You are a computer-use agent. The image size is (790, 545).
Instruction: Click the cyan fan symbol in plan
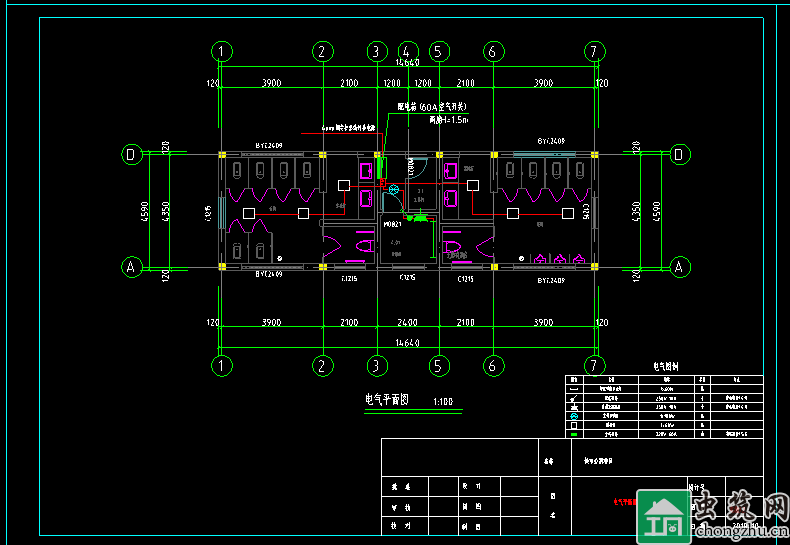393,189
